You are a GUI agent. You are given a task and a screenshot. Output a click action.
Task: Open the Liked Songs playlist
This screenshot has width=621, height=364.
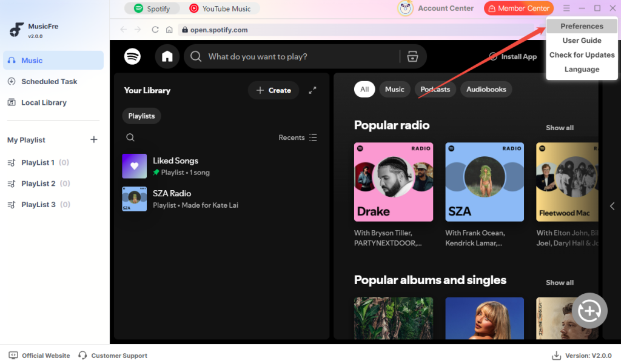[x=222, y=166]
